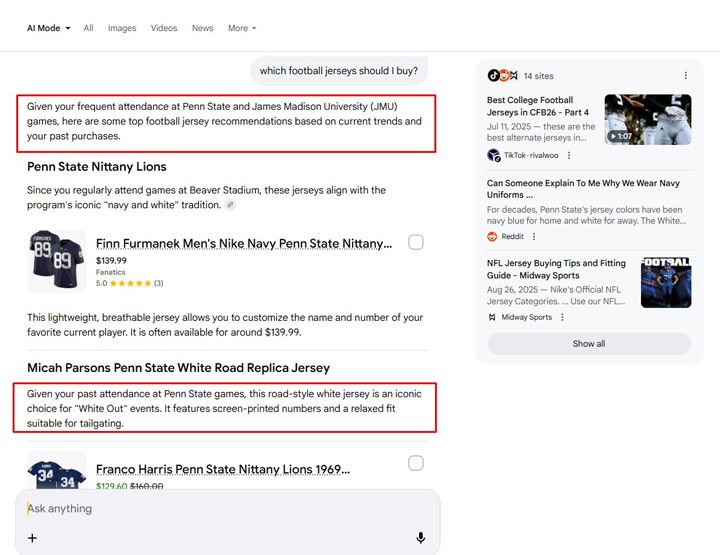Click the Show all button
This screenshot has height=555, width=720.
pyautogui.click(x=588, y=344)
